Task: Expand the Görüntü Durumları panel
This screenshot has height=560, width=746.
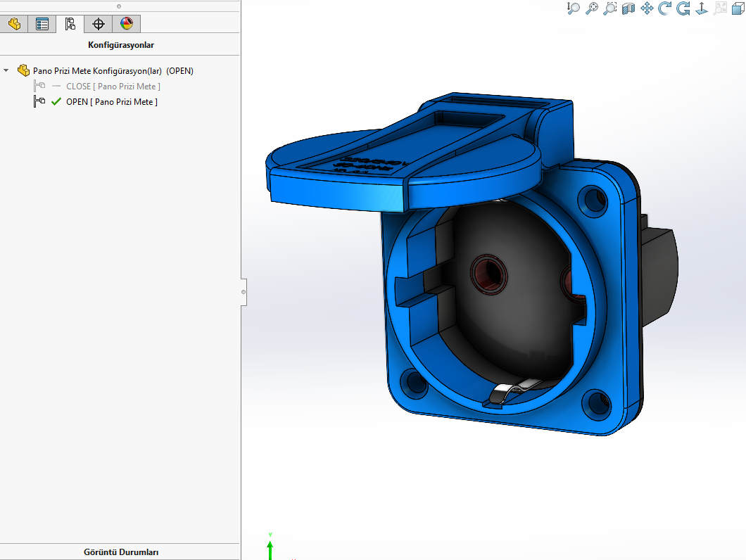Action: [x=120, y=552]
